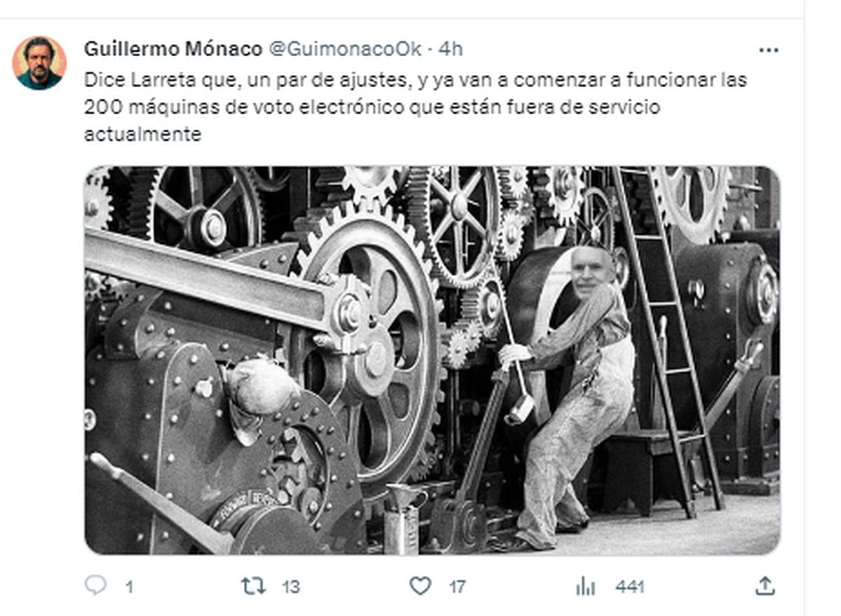Click the views count 441
Viewport: 841px width, 616px height.
click(x=629, y=587)
